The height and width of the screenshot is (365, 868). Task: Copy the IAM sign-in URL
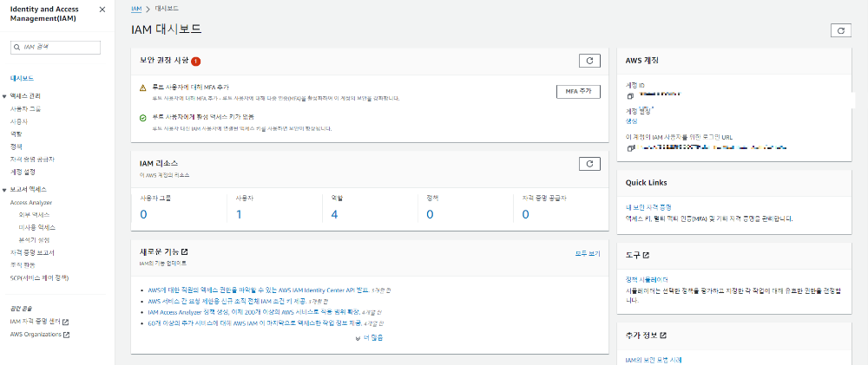(630, 148)
